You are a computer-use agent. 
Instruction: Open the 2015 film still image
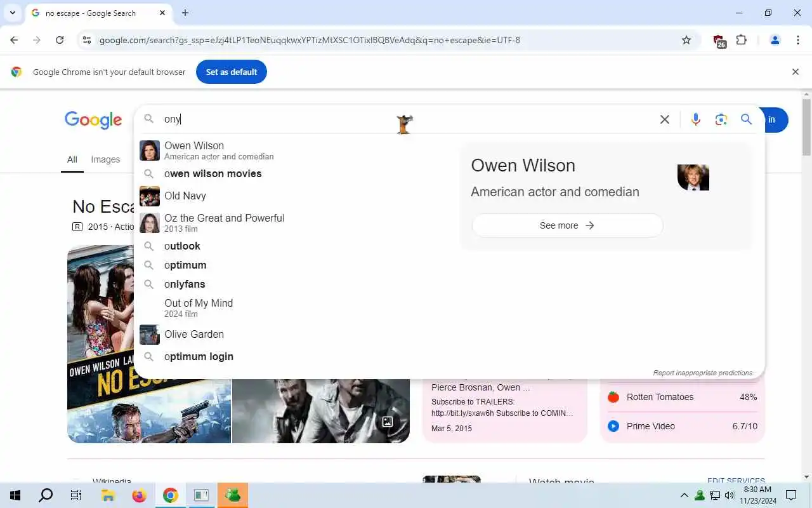(321, 411)
